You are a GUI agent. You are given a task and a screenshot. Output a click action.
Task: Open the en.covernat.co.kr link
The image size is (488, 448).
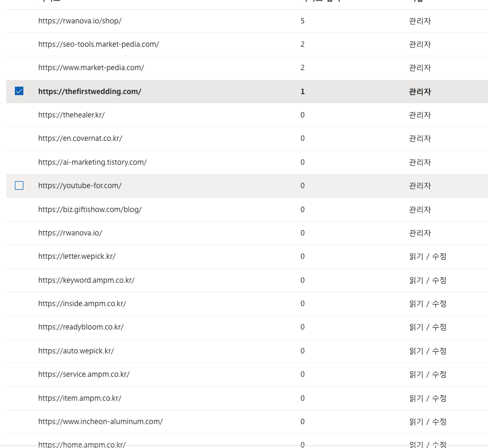[x=80, y=138]
